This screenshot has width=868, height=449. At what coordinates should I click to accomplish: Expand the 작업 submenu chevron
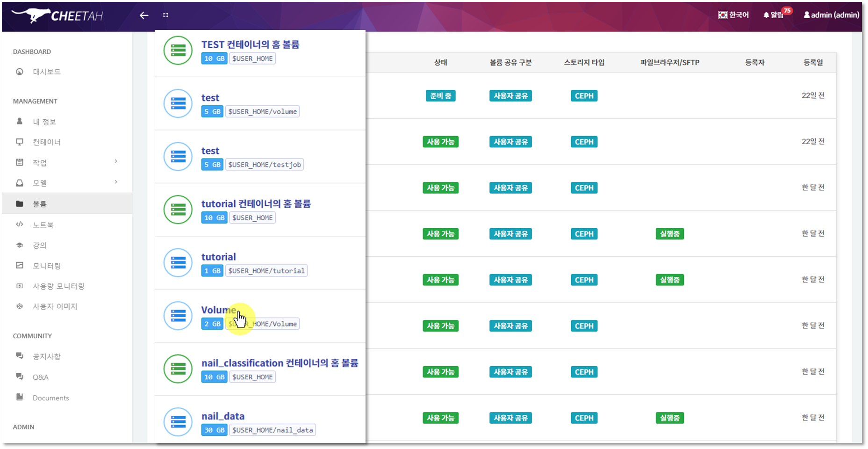click(116, 161)
